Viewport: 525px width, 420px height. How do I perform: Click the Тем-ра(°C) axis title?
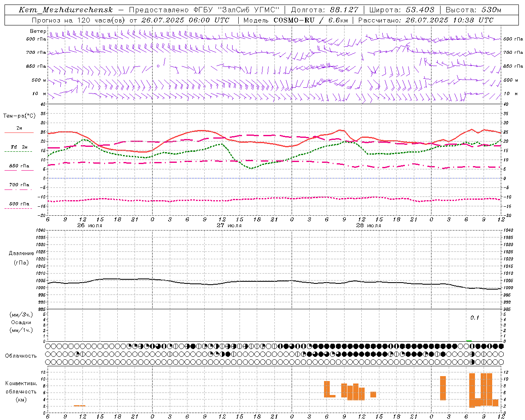[x=19, y=116]
